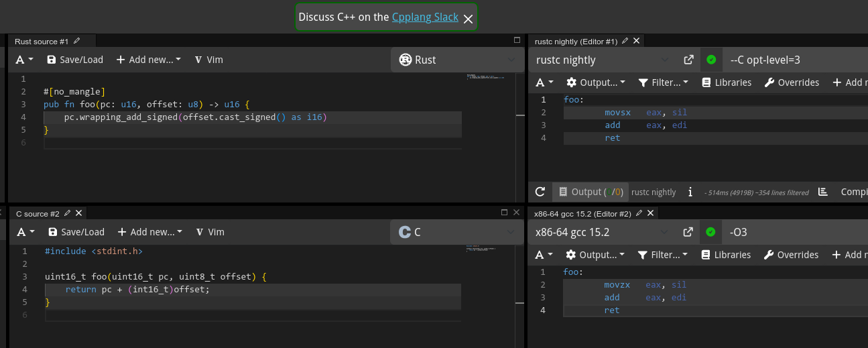Show compiler info icon beside rustc nightly label
The image size is (868, 348).
click(690, 192)
